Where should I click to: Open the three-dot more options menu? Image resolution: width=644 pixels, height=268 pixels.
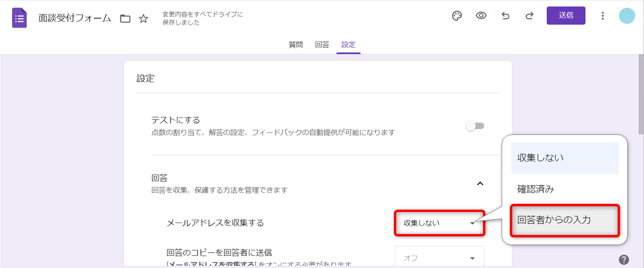pyautogui.click(x=603, y=16)
